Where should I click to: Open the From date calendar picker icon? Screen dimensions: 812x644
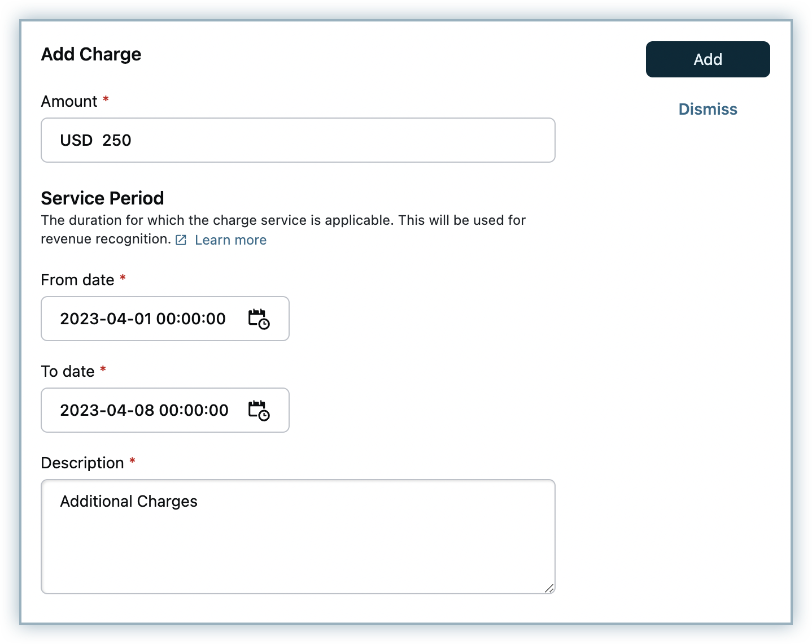tap(259, 319)
